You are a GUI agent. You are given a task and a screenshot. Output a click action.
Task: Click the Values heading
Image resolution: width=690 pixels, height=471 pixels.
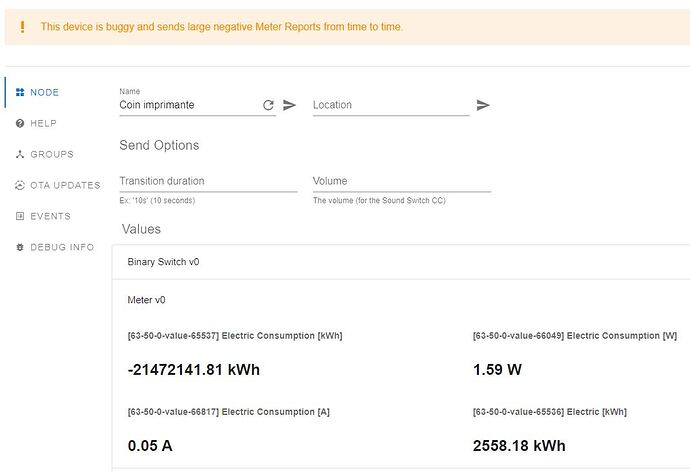pyautogui.click(x=141, y=229)
